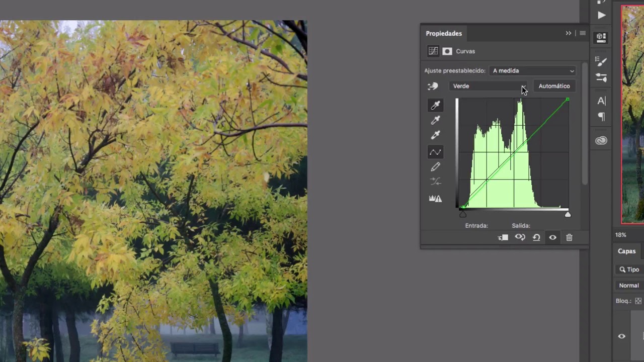
Task: Click the white point input slider
Action: 568,214
